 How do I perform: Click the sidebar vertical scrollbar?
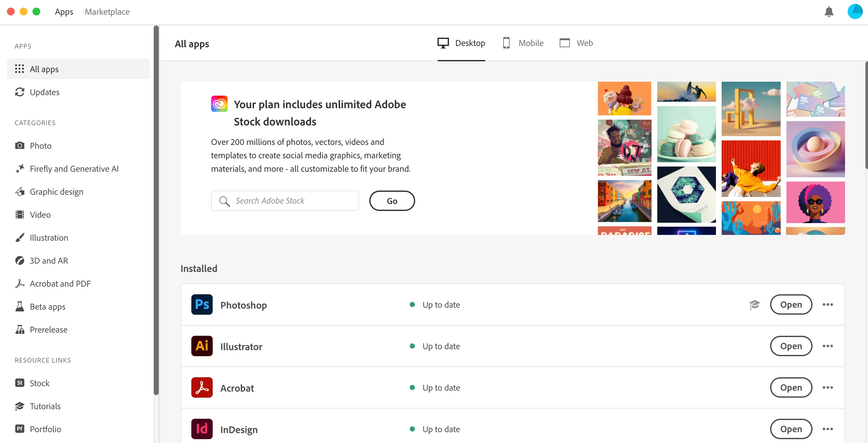[156, 209]
